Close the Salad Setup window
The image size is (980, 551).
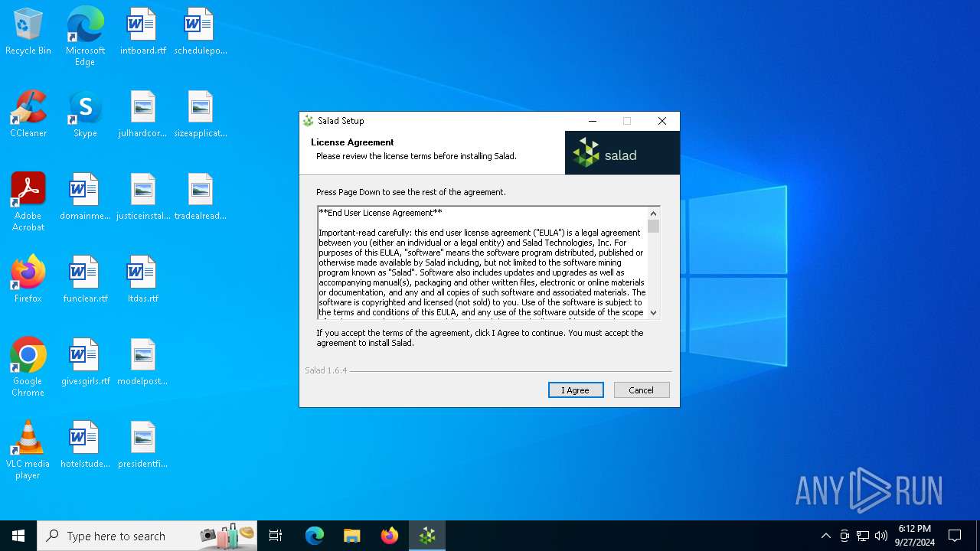coord(662,121)
